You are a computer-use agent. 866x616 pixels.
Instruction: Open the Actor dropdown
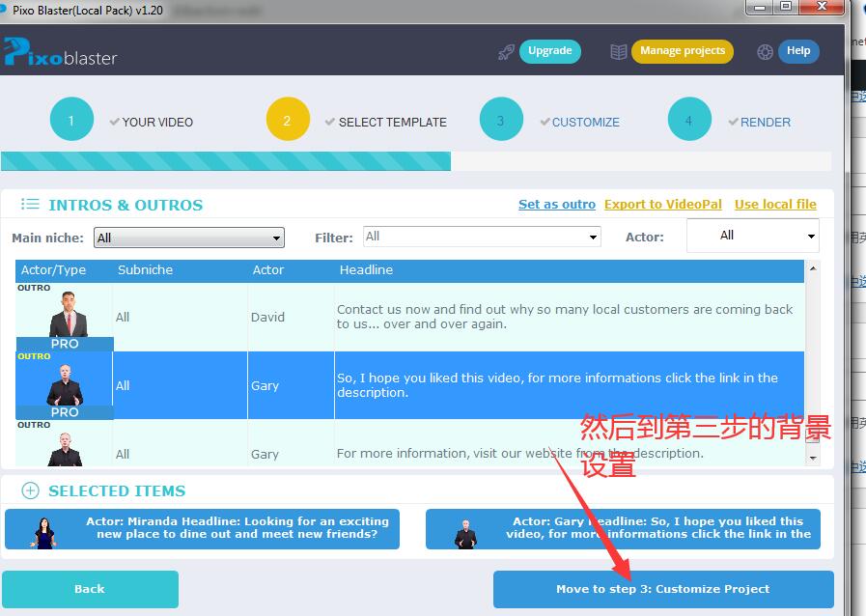pos(752,236)
